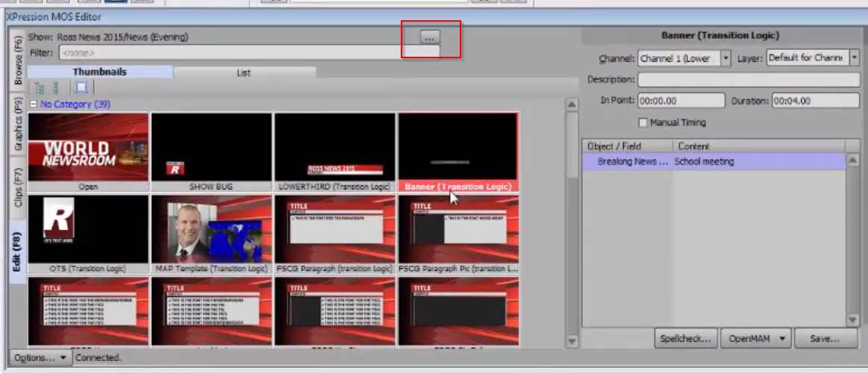Open the Layer dropdown
Viewport: 868px width, 374px height.
854,57
